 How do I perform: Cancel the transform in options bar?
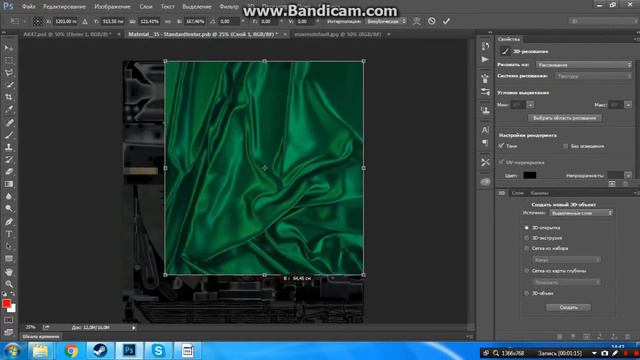431,21
